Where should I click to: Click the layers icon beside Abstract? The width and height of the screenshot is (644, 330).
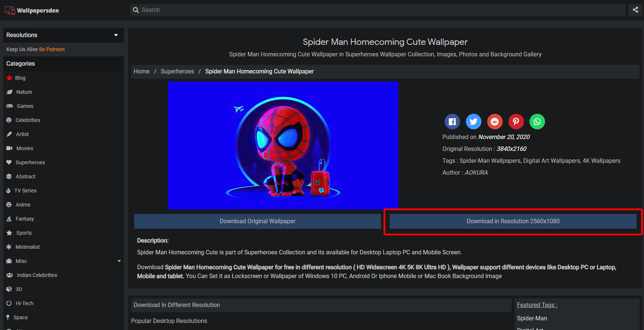(x=9, y=176)
